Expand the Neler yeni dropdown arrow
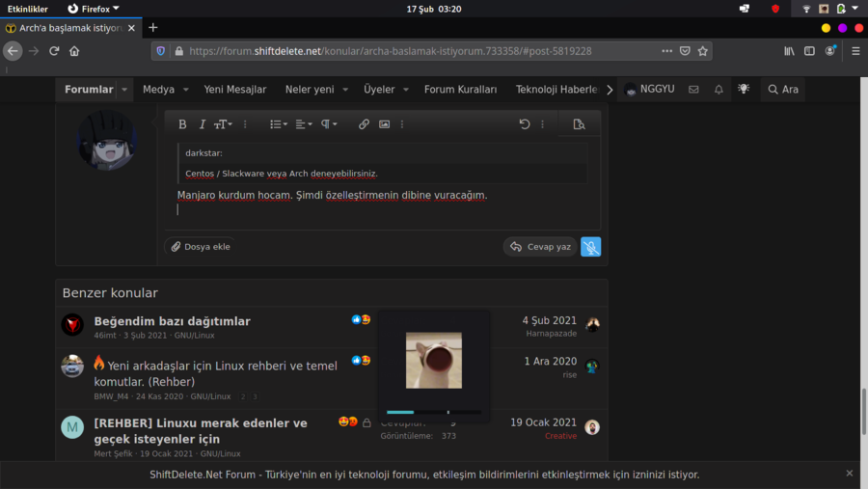Screen dimensions: 868x489 [345, 89]
